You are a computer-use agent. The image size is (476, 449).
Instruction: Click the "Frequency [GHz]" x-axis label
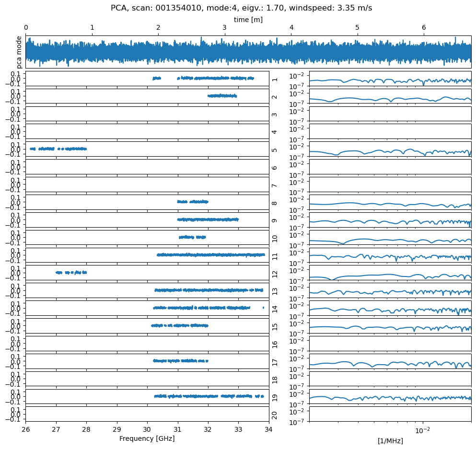147,438
